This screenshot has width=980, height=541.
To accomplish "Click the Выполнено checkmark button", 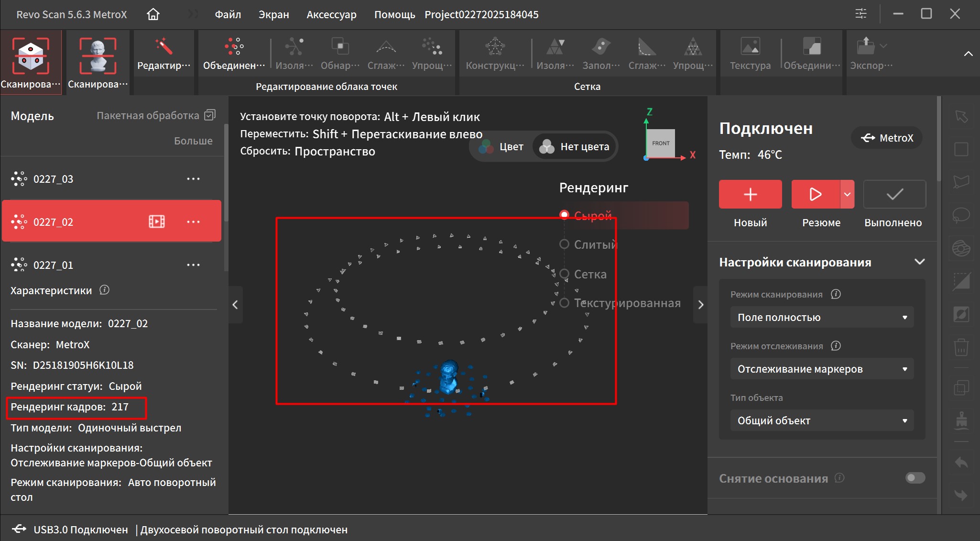I will [x=894, y=194].
